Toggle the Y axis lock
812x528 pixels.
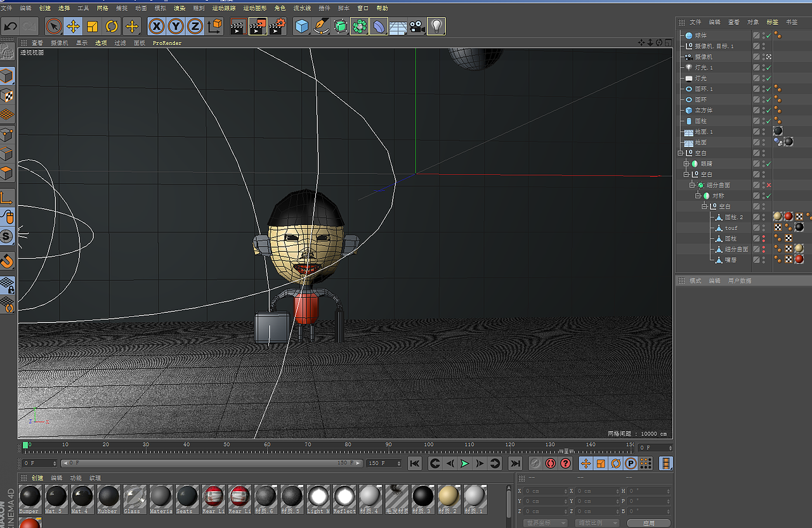[176, 26]
